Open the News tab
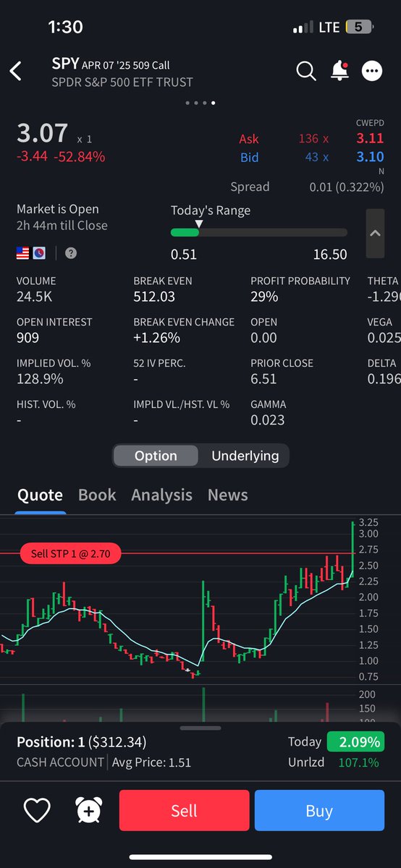The width and height of the screenshot is (401, 868). [x=227, y=495]
